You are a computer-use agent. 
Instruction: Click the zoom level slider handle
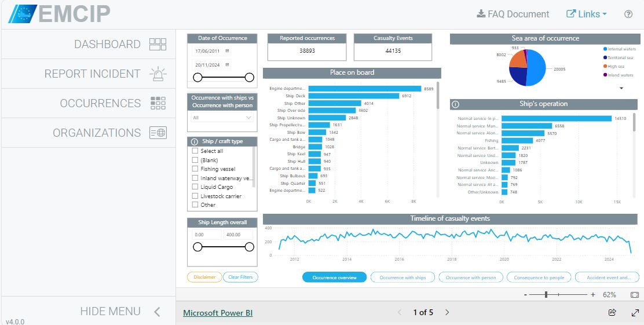click(x=546, y=295)
